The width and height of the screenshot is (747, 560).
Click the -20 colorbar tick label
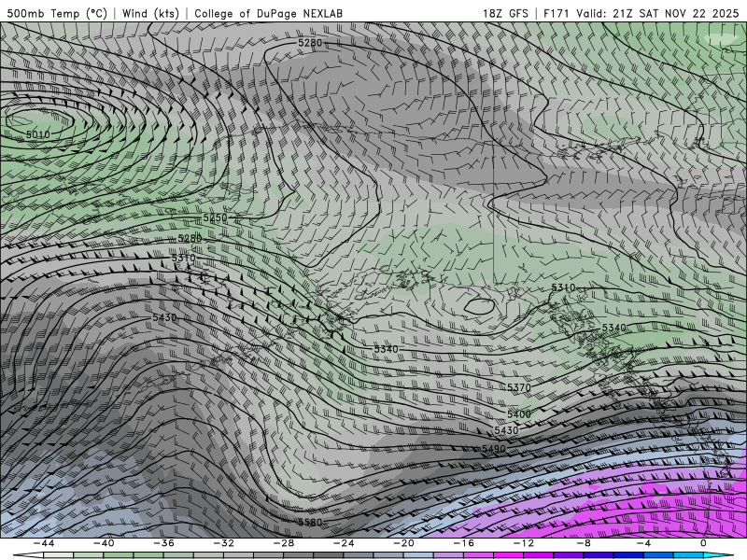[x=403, y=543]
